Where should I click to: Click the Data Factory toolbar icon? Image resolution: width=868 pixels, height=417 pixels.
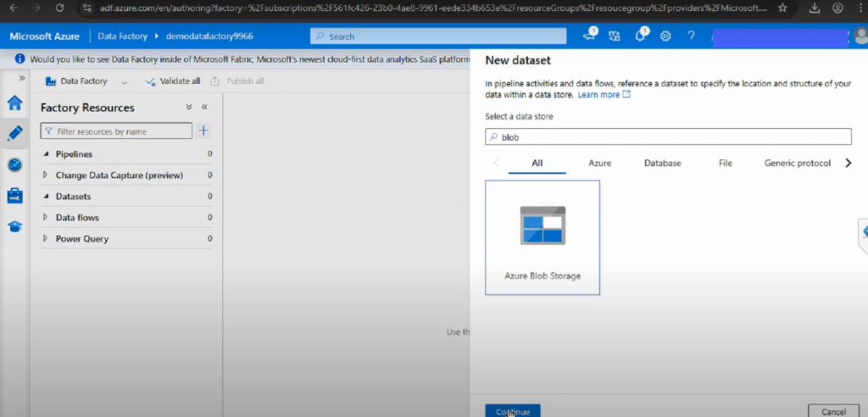51,81
